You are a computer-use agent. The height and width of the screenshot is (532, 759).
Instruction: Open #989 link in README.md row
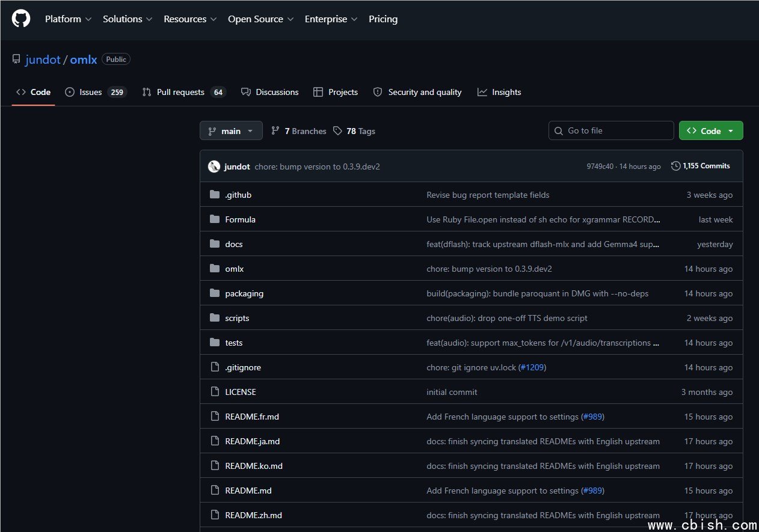[x=593, y=491]
